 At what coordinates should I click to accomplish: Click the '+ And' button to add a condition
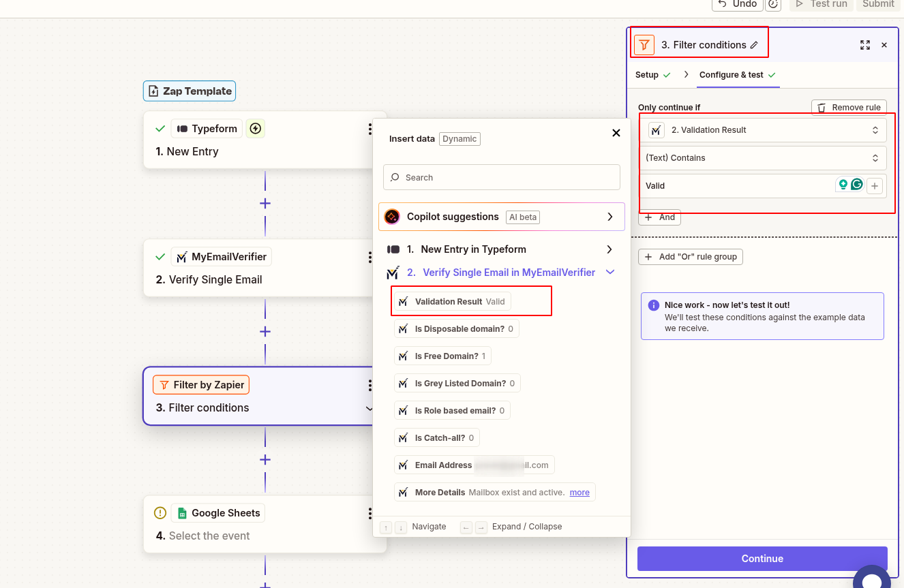659,217
